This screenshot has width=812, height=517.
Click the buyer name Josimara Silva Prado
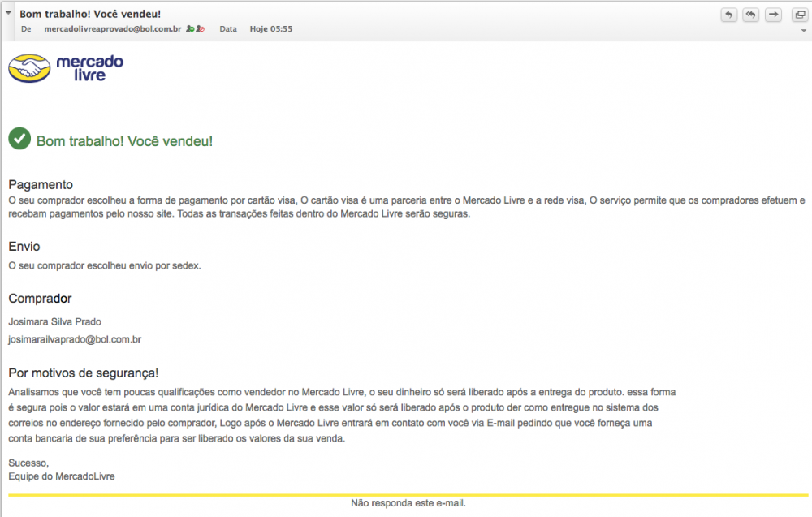pyautogui.click(x=54, y=321)
